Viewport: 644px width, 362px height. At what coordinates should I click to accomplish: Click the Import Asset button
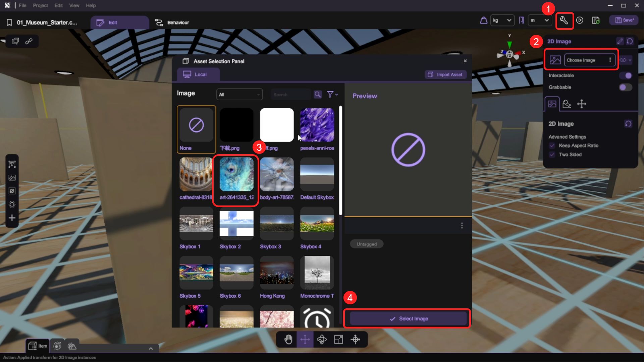coord(445,74)
